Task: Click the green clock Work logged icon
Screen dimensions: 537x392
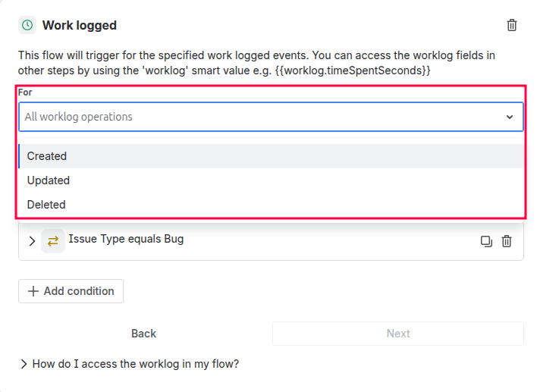Action: point(27,25)
